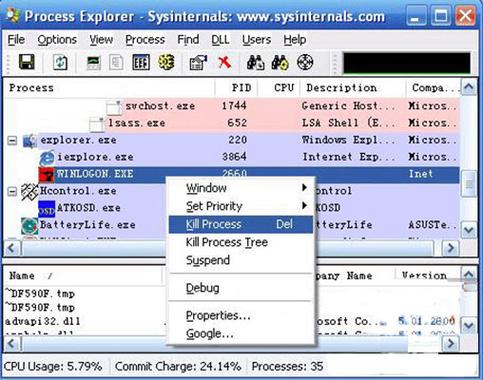Select the crosshair find window target icon
The width and height of the screenshot is (483, 380).
tap(305, 62)
